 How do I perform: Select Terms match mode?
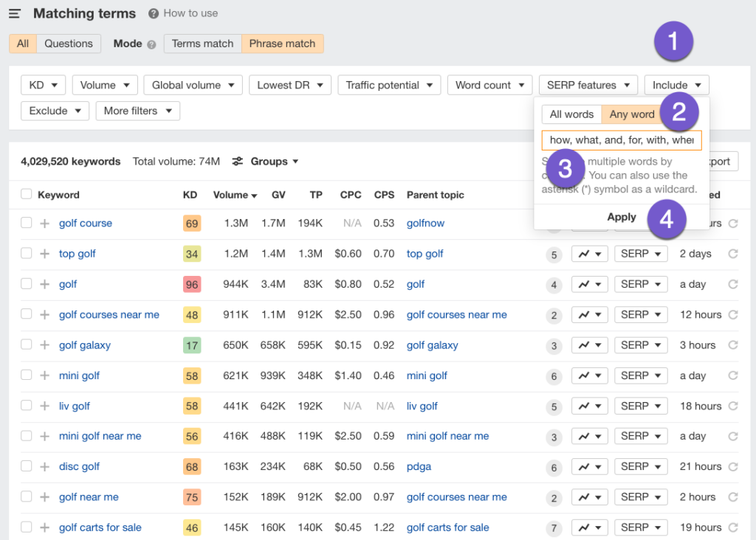(x=202, y=44)
